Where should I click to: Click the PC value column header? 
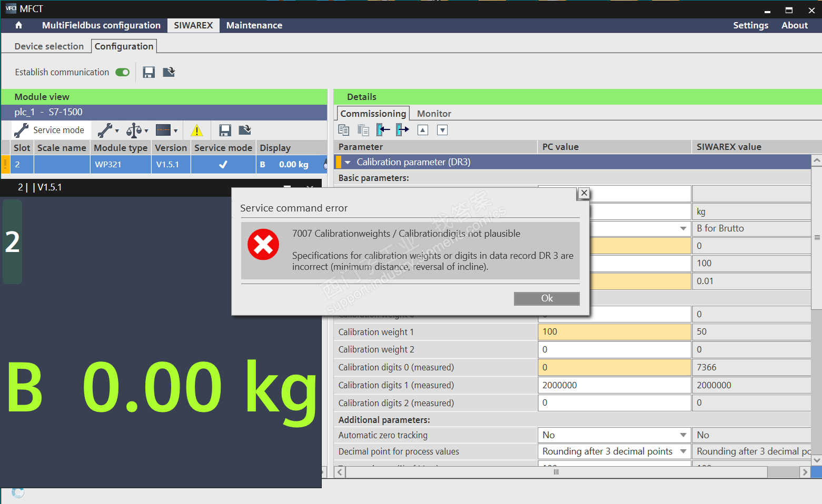point(615,147)
